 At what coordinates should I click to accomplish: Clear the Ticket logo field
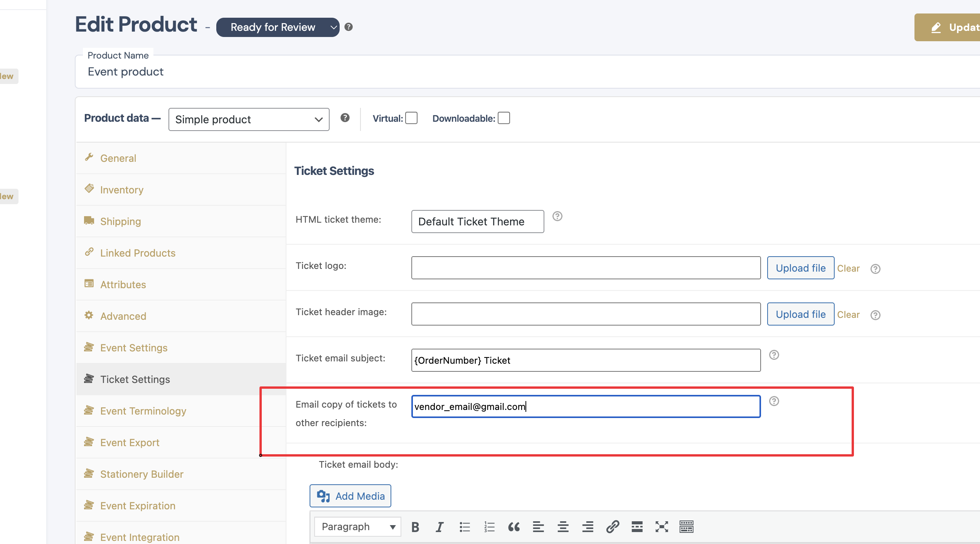click(x=848, y=269)
